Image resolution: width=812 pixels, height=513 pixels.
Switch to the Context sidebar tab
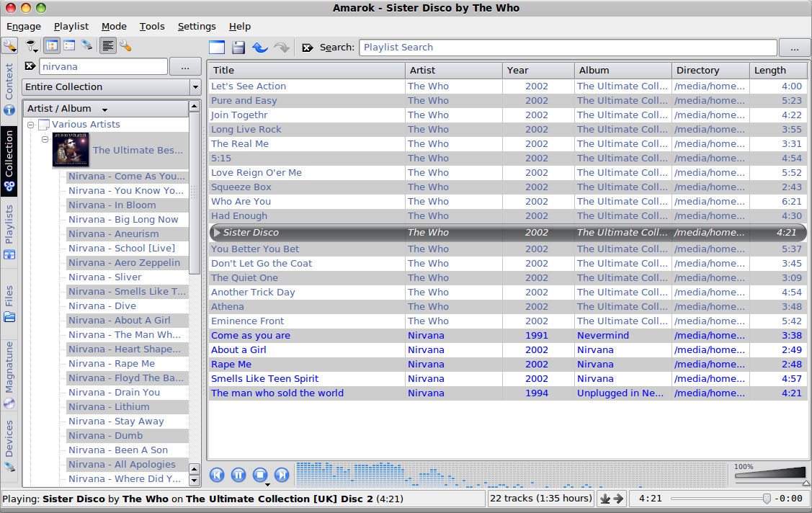point(9,89)
